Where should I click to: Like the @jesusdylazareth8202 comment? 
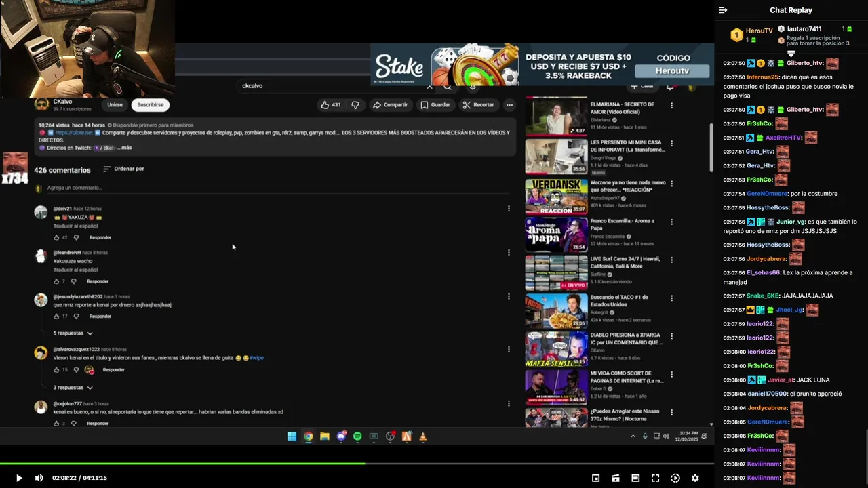(x=56, y=317)
